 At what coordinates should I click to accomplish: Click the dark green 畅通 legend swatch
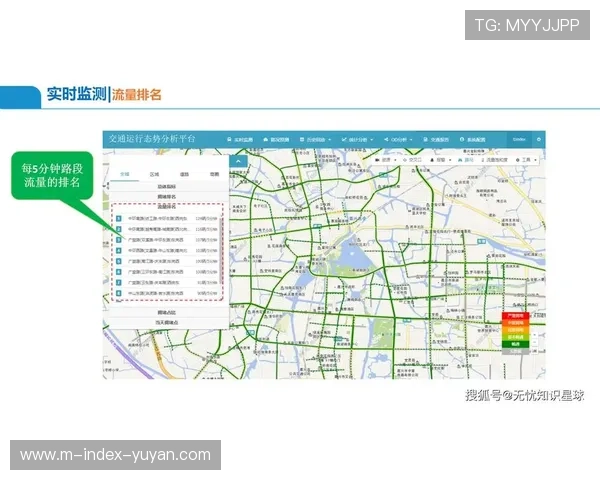(x=515, y=344)
